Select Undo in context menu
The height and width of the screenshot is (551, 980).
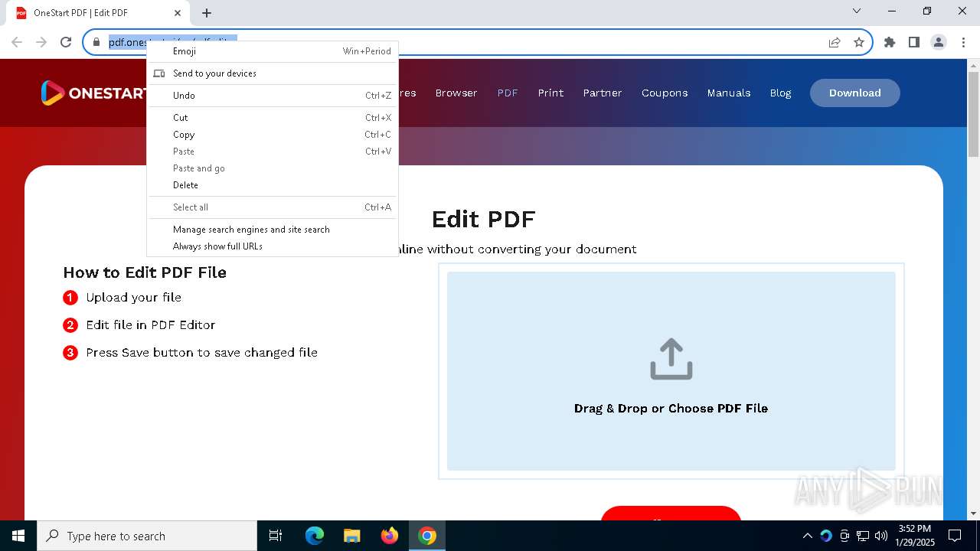tap(273, 96)
